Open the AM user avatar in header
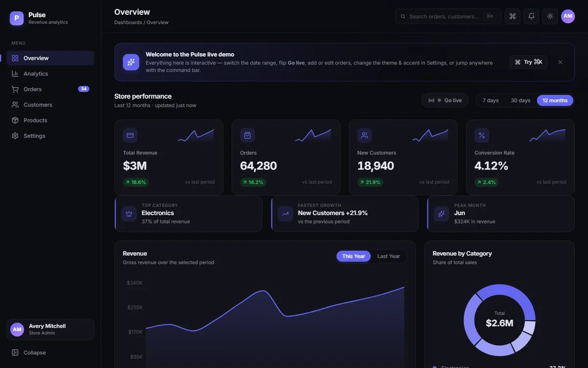Screen dimensions: 588x368 tap(568, 16)
